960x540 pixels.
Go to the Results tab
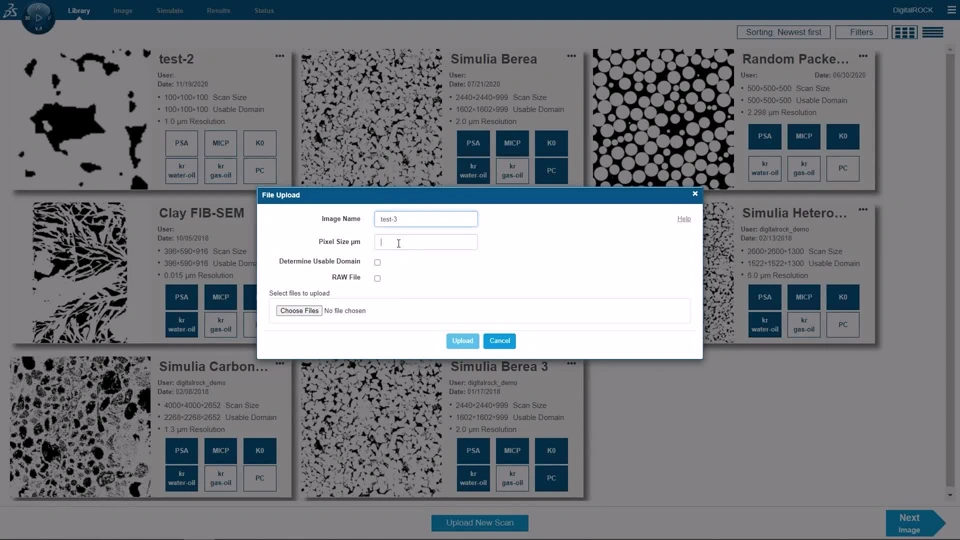[x=218, y=10]
